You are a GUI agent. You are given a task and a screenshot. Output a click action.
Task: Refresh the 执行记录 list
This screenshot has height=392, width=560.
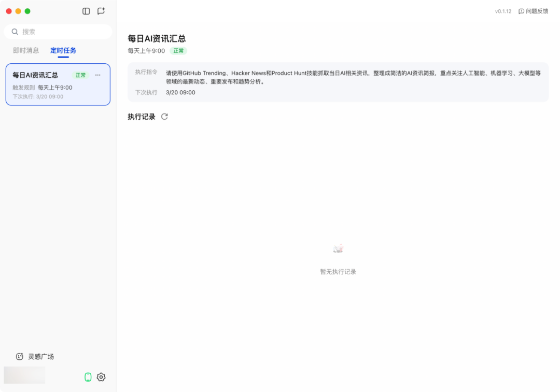coord(164,117)
